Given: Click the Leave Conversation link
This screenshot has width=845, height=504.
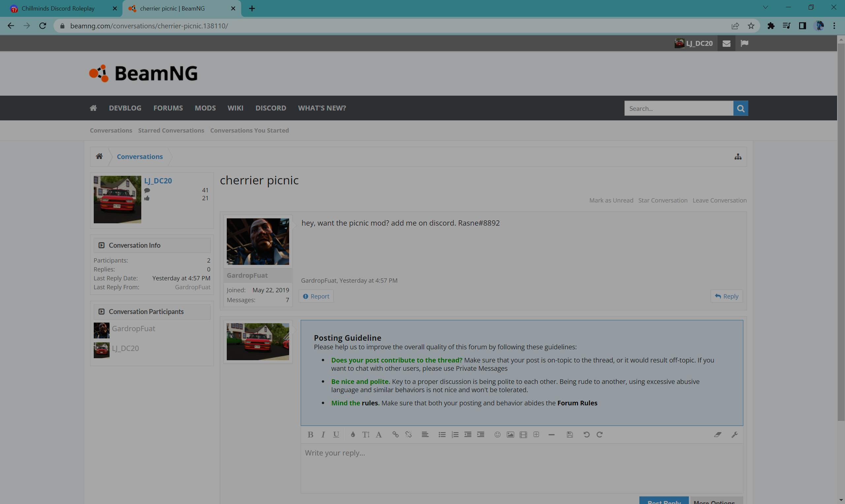Looking at the screenshot, I should coord(720,200).
